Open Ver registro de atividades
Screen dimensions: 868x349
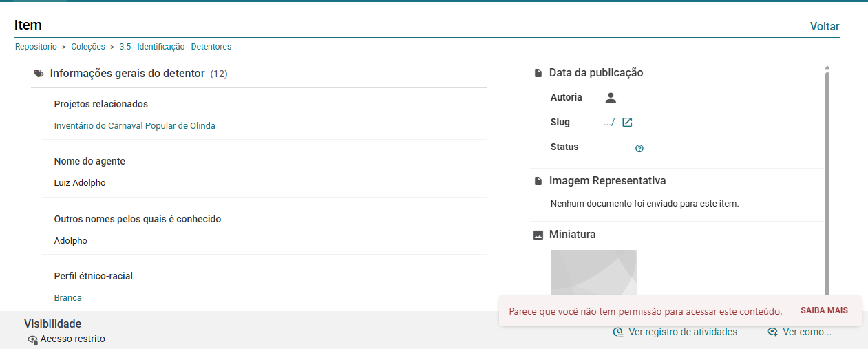pos(683,332)
